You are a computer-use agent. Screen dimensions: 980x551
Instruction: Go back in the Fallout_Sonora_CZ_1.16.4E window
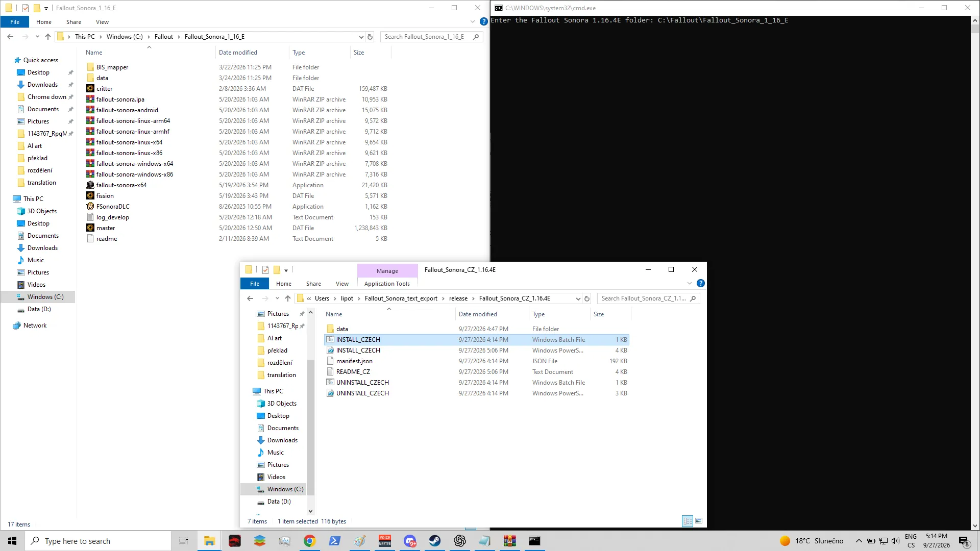[250, 299]
